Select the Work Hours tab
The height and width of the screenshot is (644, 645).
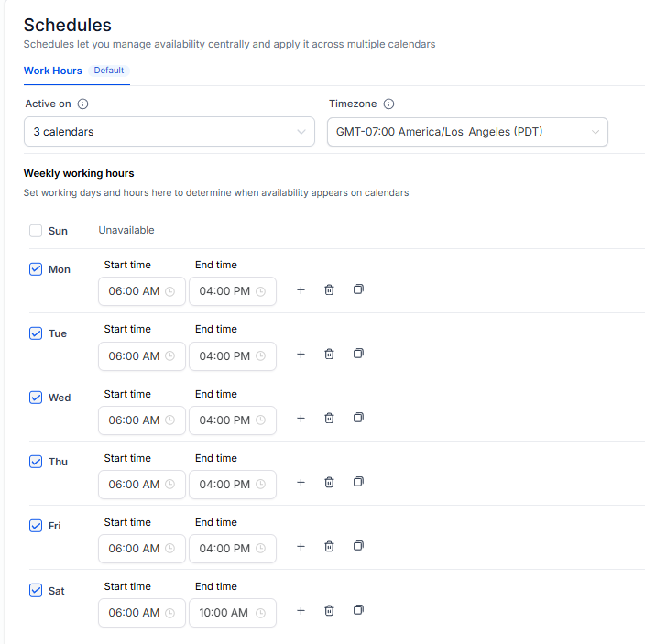click(x=52, y=71)
